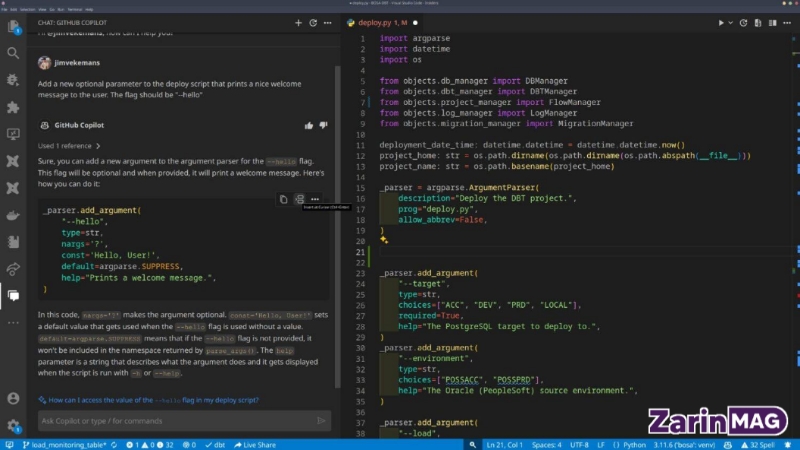Open remote window indicator in status bar
Image resolution: width=800 pixels, height=450 pixels.
[9, 445]
